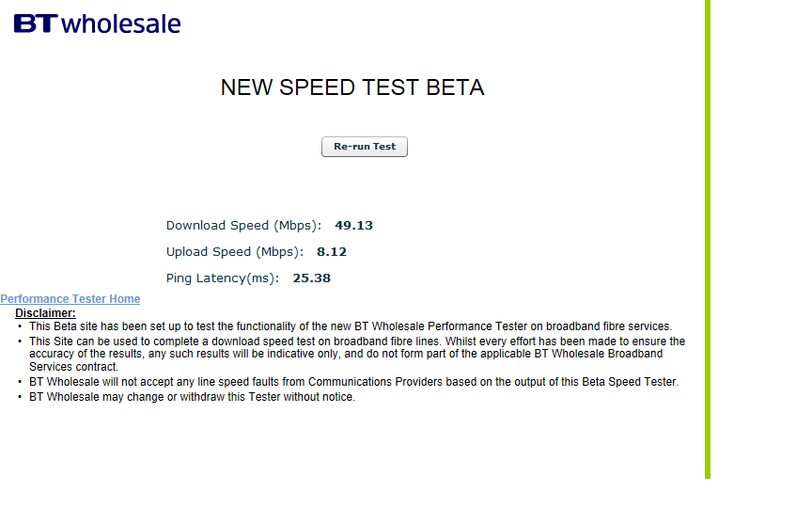Click the underlined Disclaimer heading
This screenshot has width=812, height=508.
tap(45, 313)
